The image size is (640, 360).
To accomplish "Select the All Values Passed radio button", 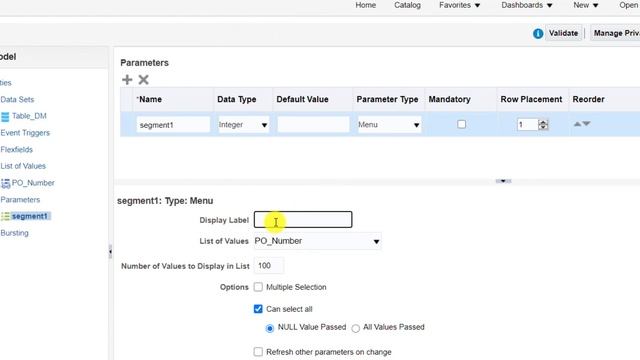I will [356, 328].
